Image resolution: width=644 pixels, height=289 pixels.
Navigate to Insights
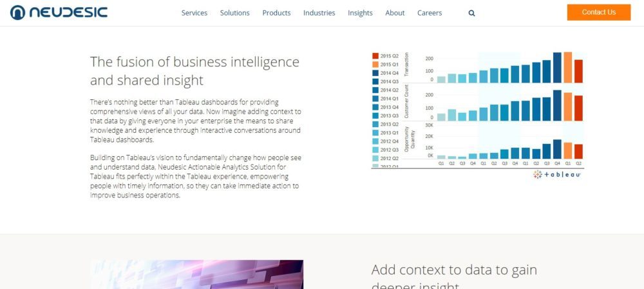pos(360,13)
